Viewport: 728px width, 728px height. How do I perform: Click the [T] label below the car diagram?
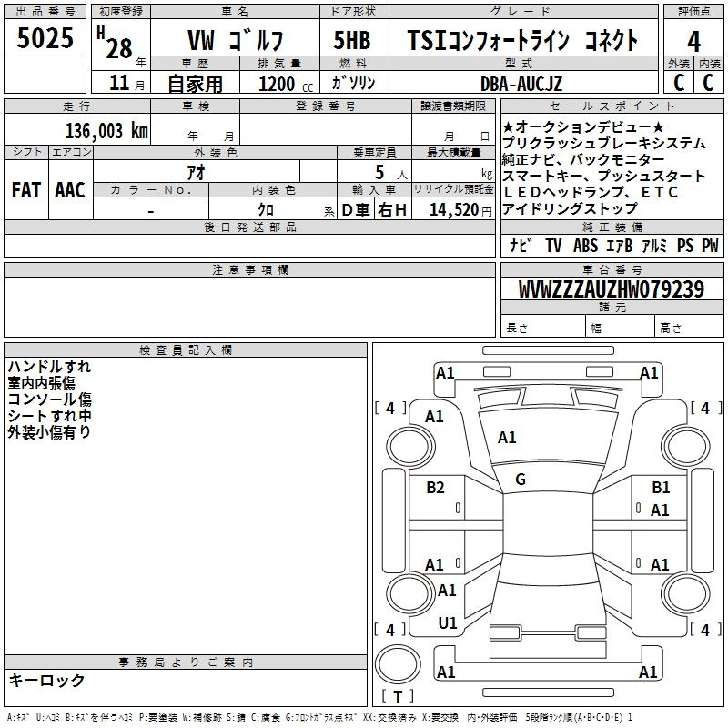point(397,697)
